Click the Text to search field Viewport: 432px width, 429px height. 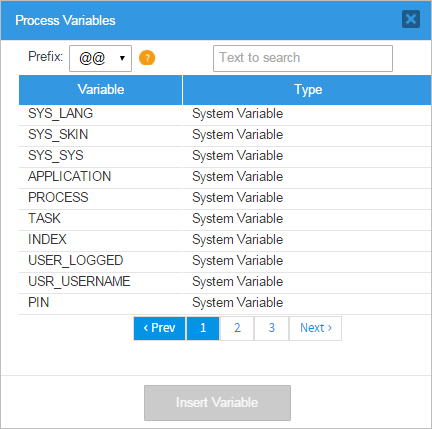click(x=303, y=58)
